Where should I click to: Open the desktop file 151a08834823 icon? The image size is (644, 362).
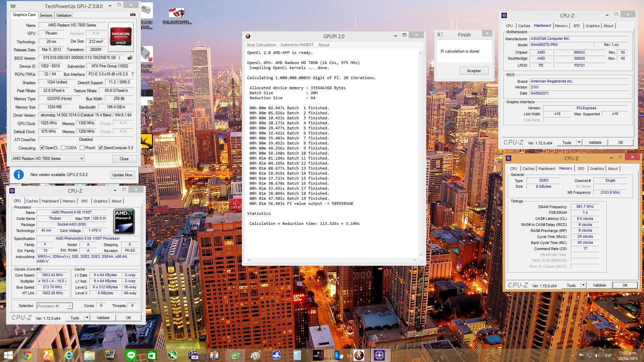coord(177,15)
